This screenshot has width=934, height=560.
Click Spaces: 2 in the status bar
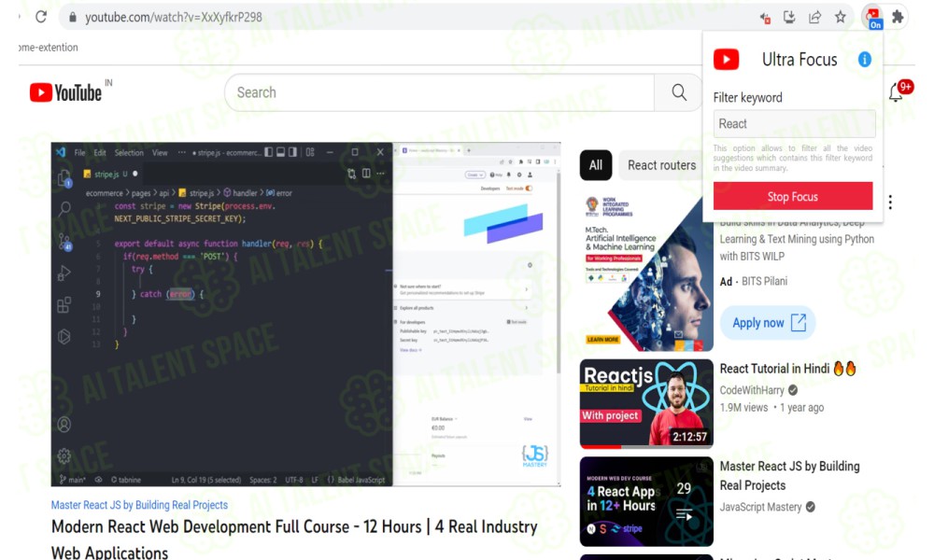(262, 480)
